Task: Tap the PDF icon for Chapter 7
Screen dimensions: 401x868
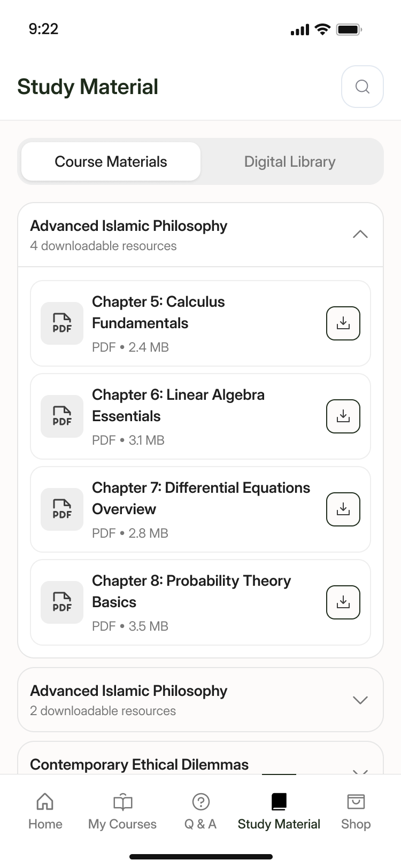Action: point(62,509)
